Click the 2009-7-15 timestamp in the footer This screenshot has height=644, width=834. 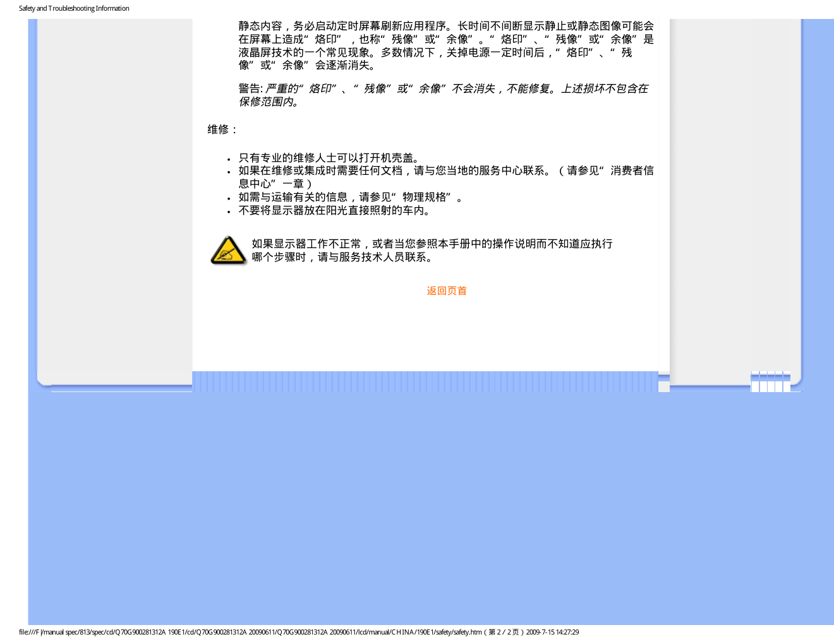tap(552, 632)
